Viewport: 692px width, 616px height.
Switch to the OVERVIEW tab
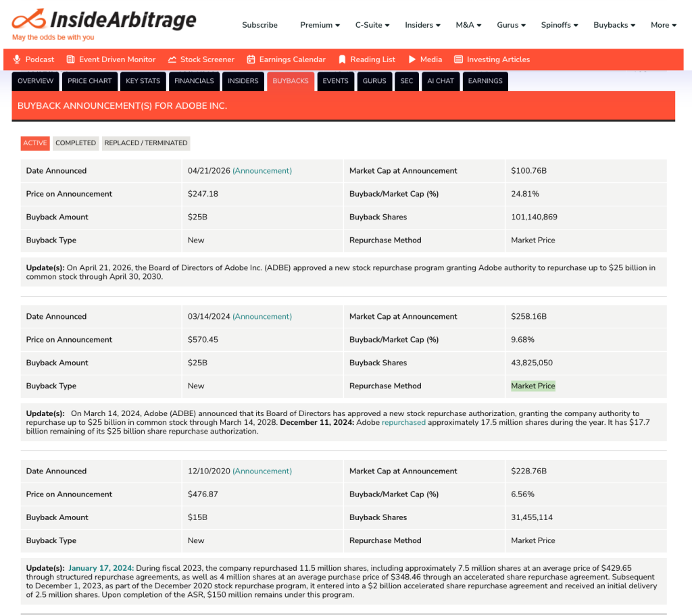pos(35,81)
